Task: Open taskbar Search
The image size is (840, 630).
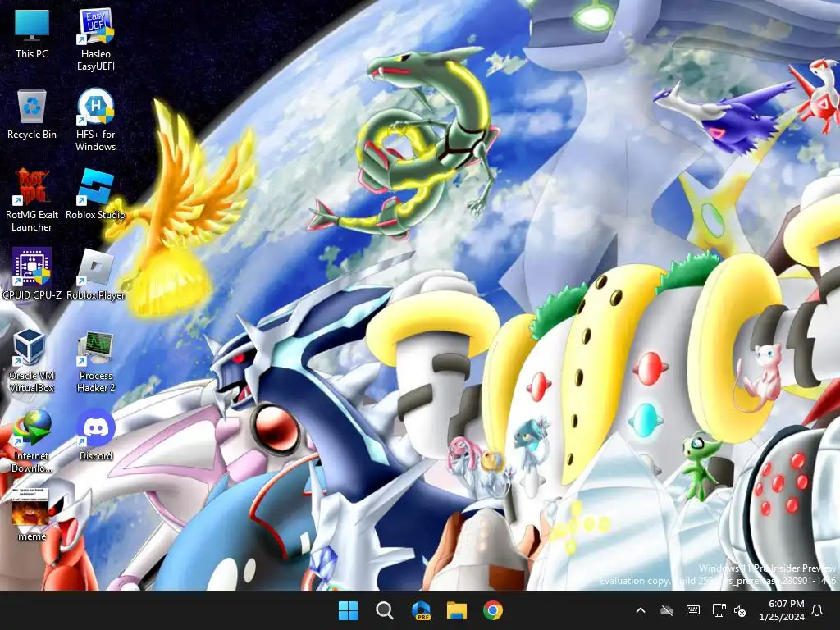Action: pyautogui.click(x=385, y=610)
